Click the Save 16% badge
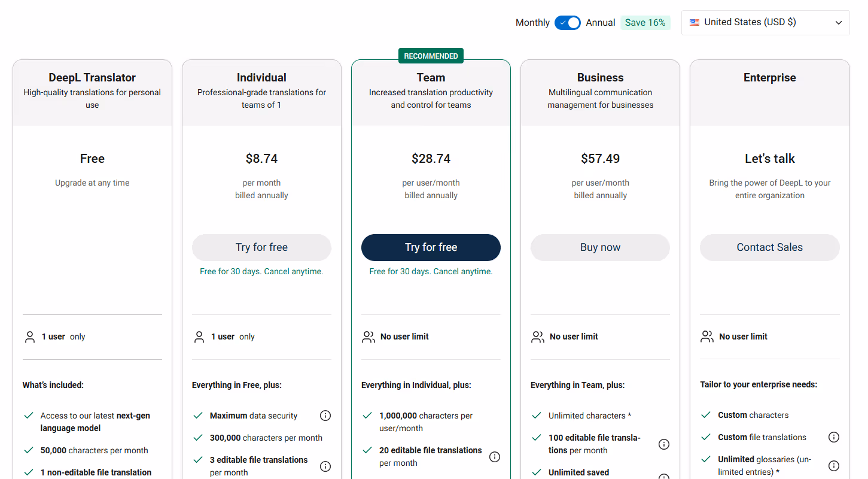Screen dimensions: 868x479 tap(645, 23)
